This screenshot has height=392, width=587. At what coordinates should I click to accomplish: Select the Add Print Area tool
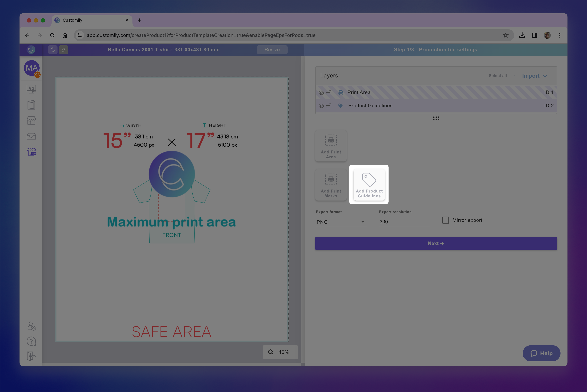[331, 145]
